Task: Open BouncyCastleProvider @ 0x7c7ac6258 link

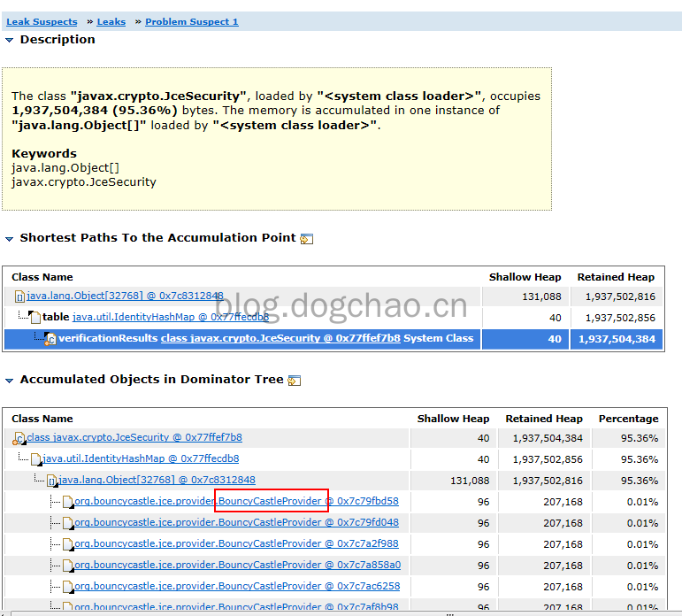Action: click(237, 586)
